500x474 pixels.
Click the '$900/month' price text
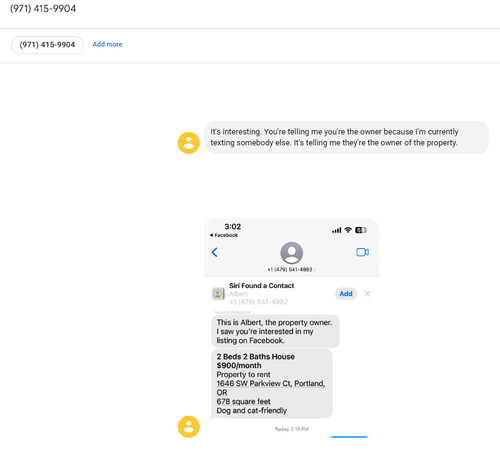[x=239, y=366]
